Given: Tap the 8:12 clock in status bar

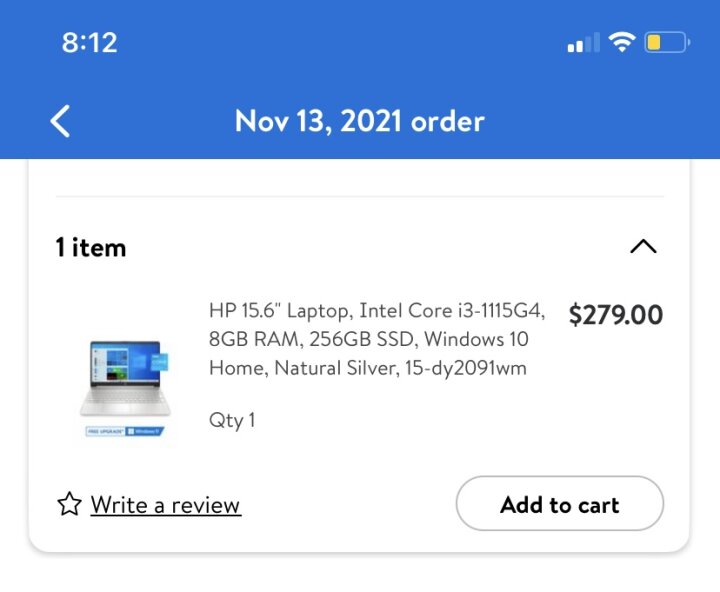Looking at the screenshot, I should [90, 43].
